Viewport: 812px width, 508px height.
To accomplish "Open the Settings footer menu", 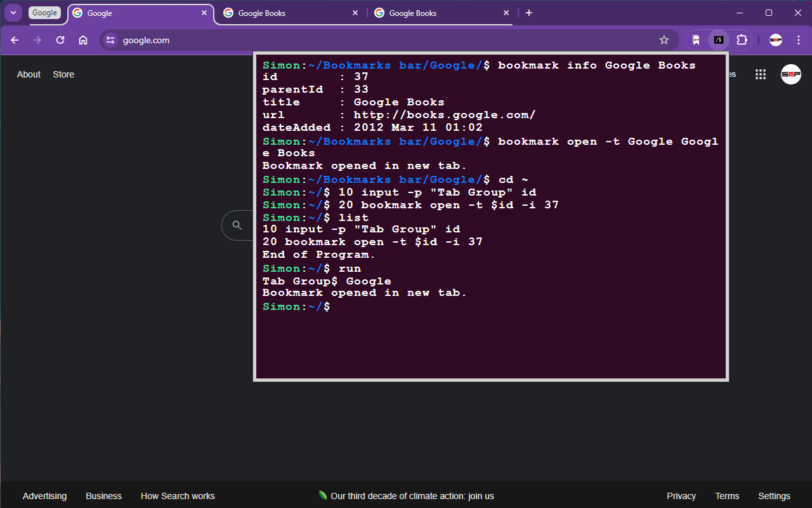I will point(774,496).
